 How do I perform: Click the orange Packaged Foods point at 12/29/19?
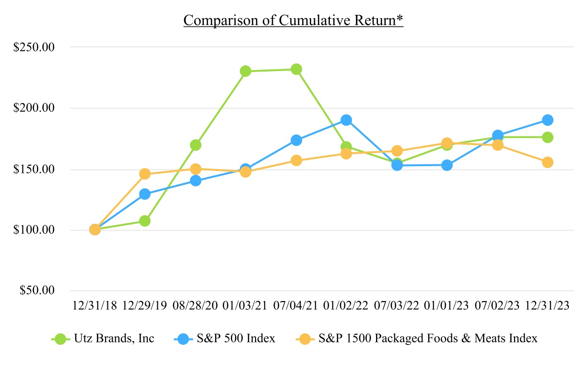(x=145, y=174)
